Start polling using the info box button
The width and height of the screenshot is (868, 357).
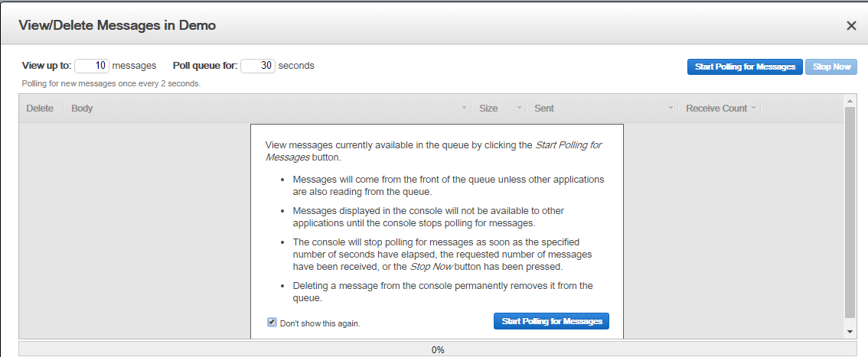(551, 321)
